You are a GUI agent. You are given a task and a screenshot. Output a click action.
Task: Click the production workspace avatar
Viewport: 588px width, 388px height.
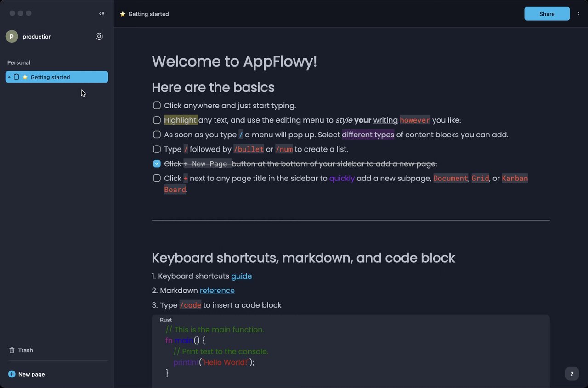point(12,37)
